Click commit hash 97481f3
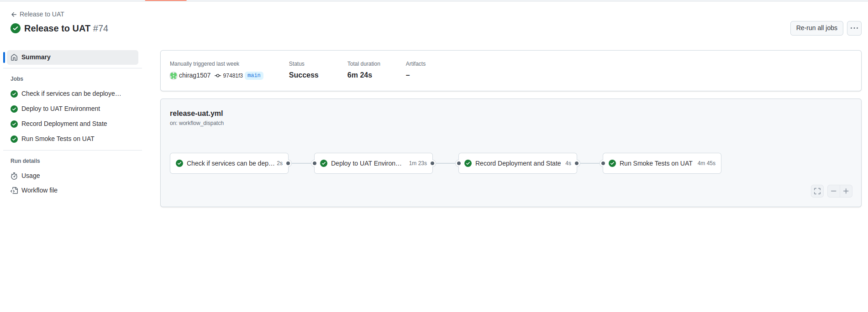The width and height of the screenshot is (868, 312). pos(232,76)
